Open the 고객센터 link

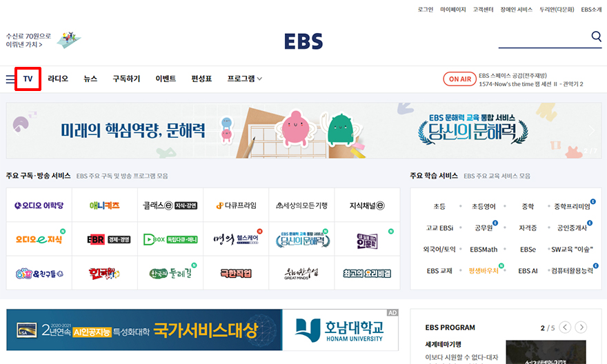pos(483,9)
